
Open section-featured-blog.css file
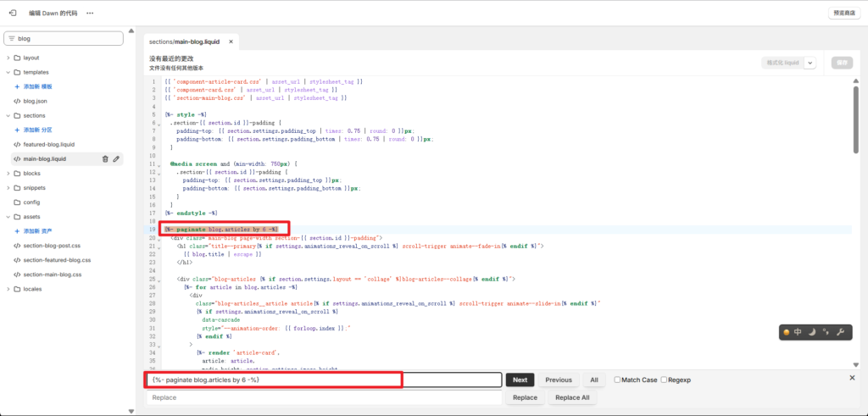click(x=57, y=259)
